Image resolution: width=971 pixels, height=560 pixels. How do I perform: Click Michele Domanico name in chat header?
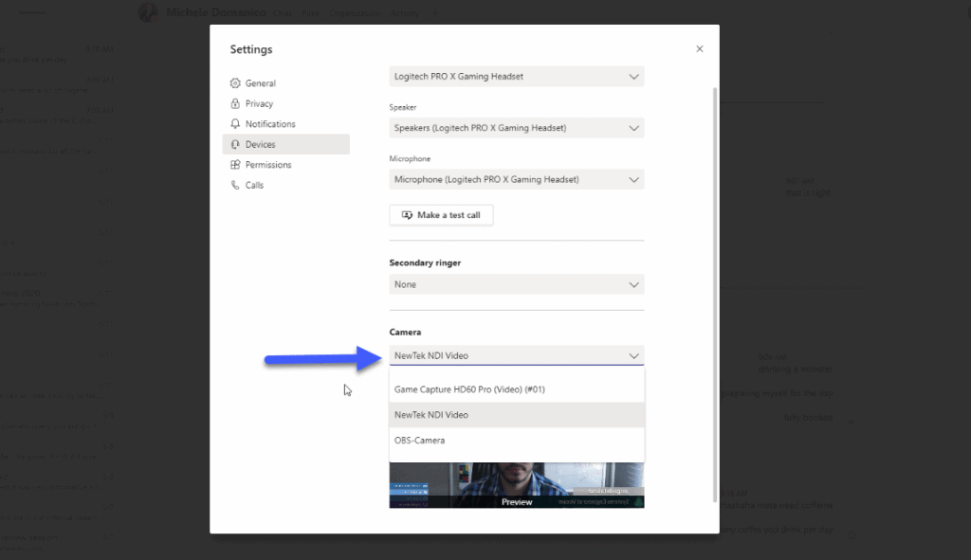pyautogui.click(x=215, y=12)
